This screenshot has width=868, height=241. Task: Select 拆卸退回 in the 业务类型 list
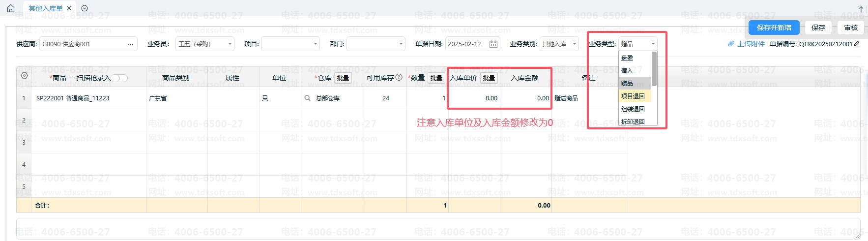click(635, 121)
